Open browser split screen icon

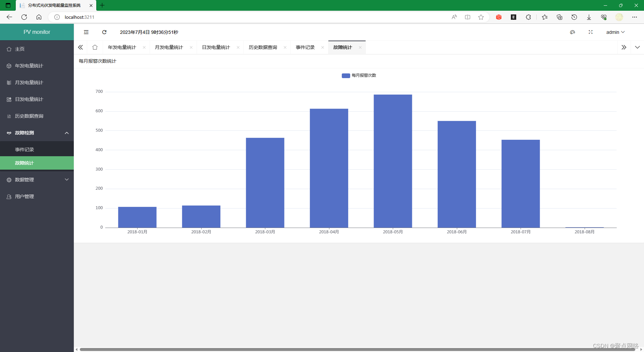(468, 17)
